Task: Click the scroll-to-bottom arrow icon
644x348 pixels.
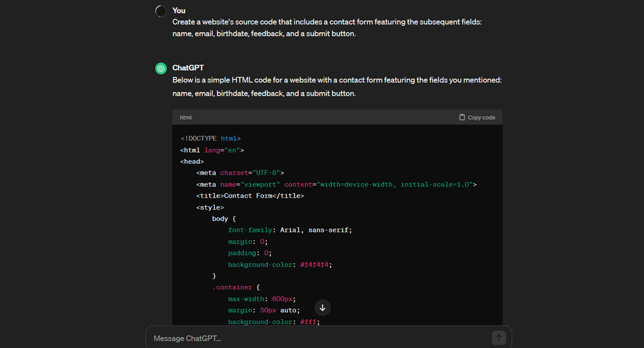Action: [x=323, y=308]
